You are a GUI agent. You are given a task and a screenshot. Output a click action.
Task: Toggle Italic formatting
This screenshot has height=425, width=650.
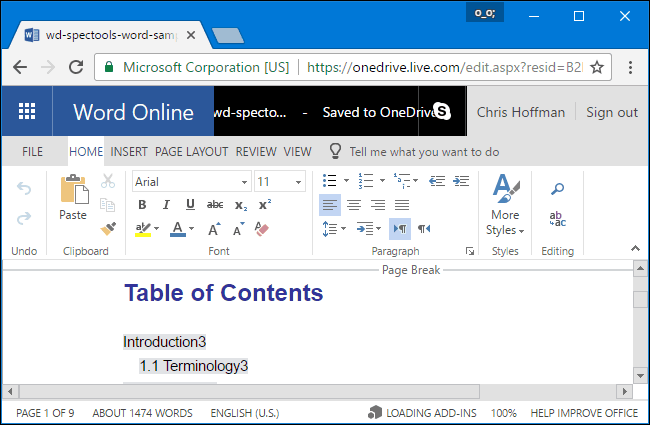(165, 205)
